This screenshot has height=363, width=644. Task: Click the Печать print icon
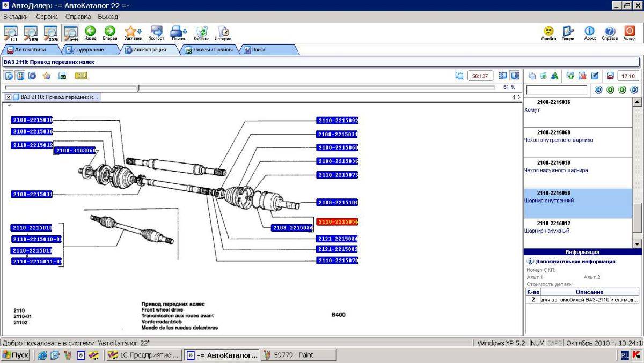179,33
